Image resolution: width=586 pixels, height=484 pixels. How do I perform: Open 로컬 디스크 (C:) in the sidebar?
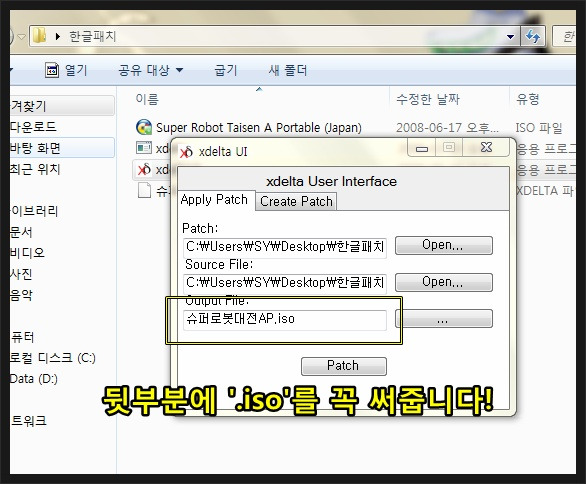pos(52,358)
